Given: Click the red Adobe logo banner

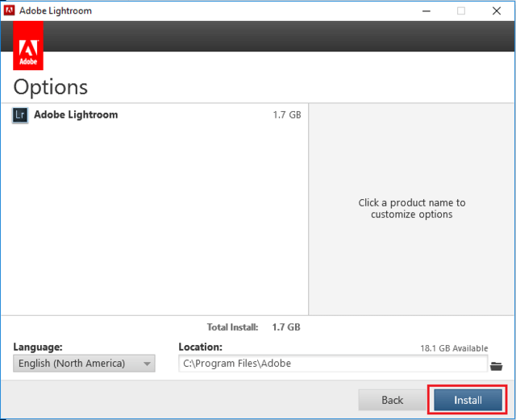Looking at the screenshot, I should [28, 47].
